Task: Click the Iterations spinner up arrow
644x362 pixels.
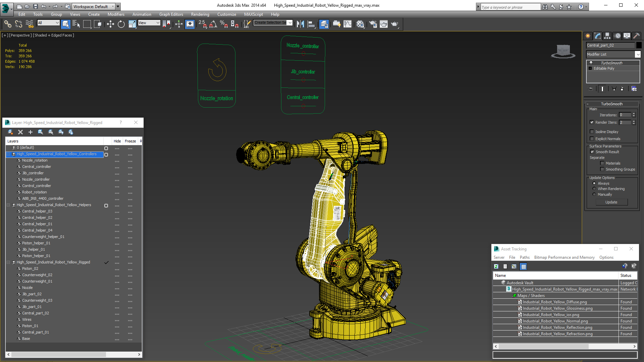Action: coord(634,114)
